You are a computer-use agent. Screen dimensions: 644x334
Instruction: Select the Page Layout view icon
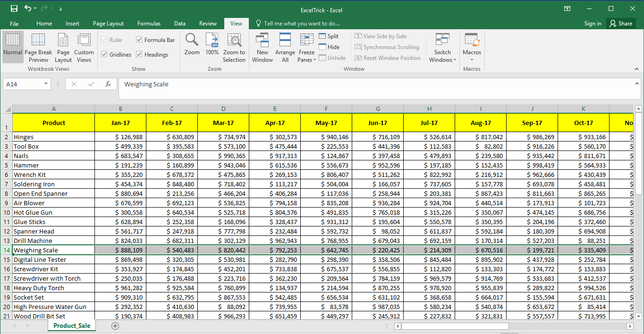(x=63, y=47)
